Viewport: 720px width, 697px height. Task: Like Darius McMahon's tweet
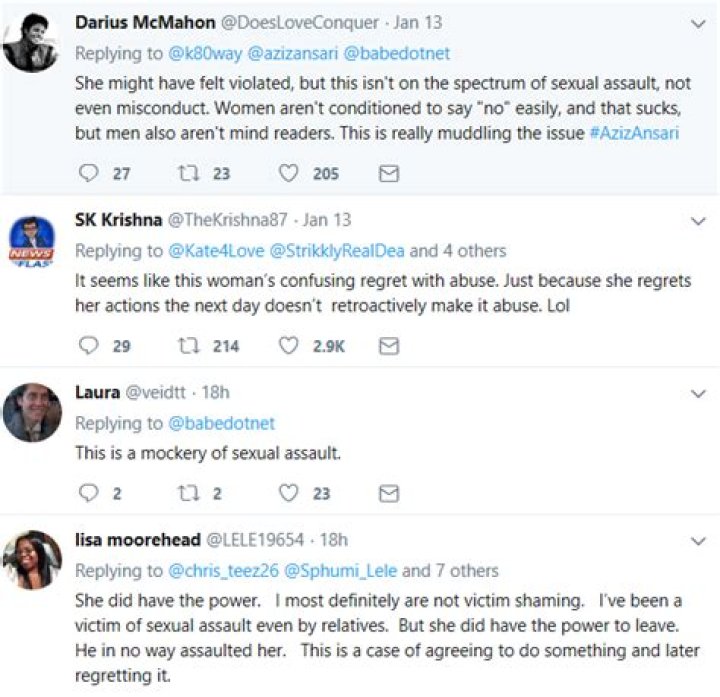pyautogui.click(x=289, y=173)
